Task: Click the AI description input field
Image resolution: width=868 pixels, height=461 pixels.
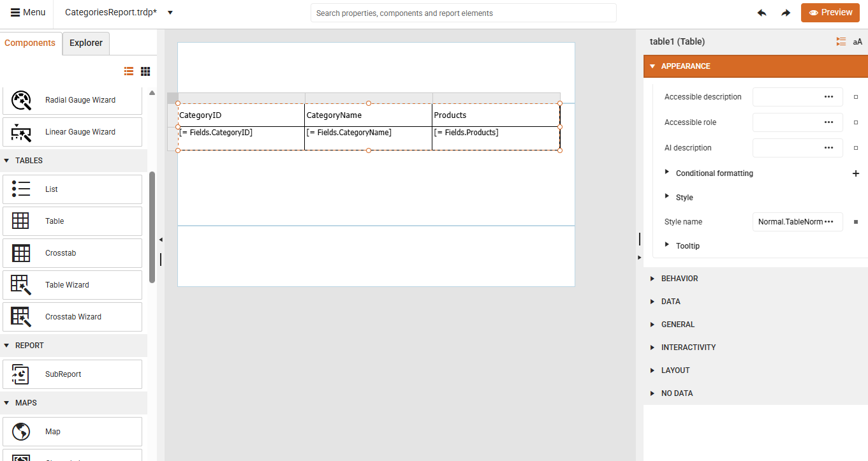Action: tap(796, 147)
